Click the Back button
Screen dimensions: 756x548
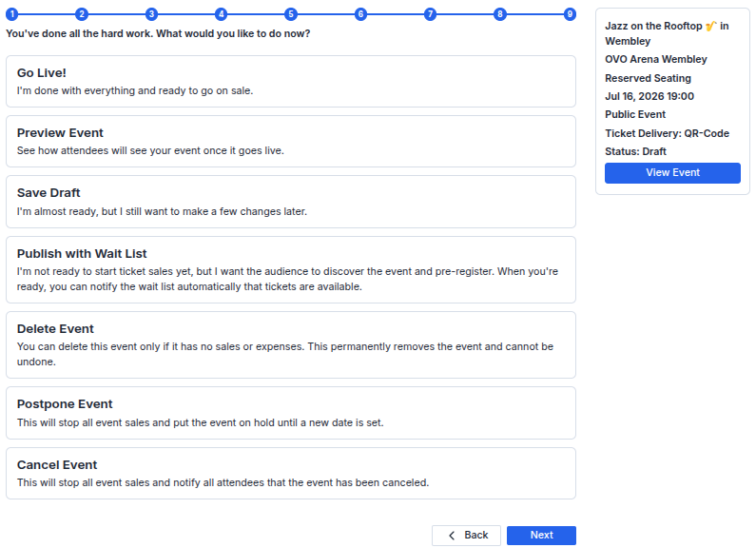tap(466, 536)
